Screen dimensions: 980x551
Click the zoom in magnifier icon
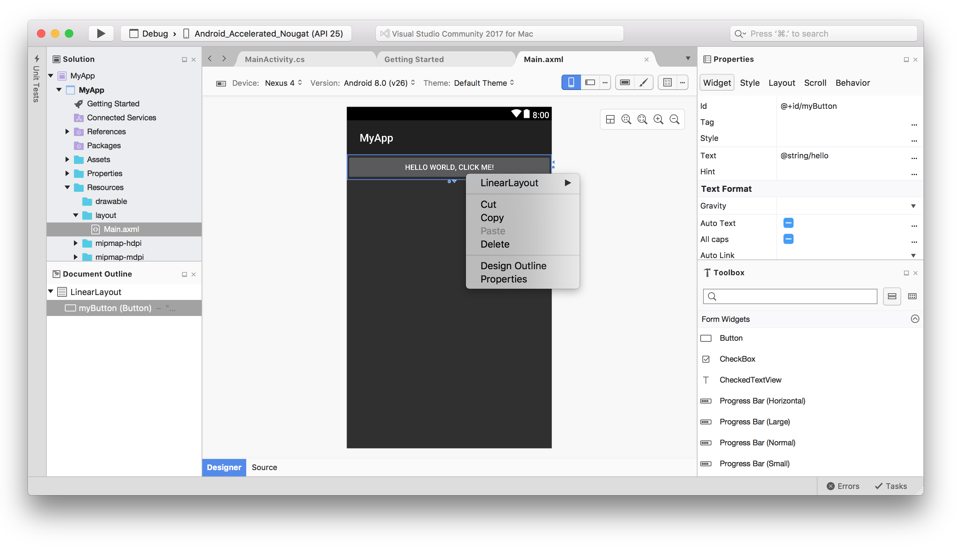658,120
